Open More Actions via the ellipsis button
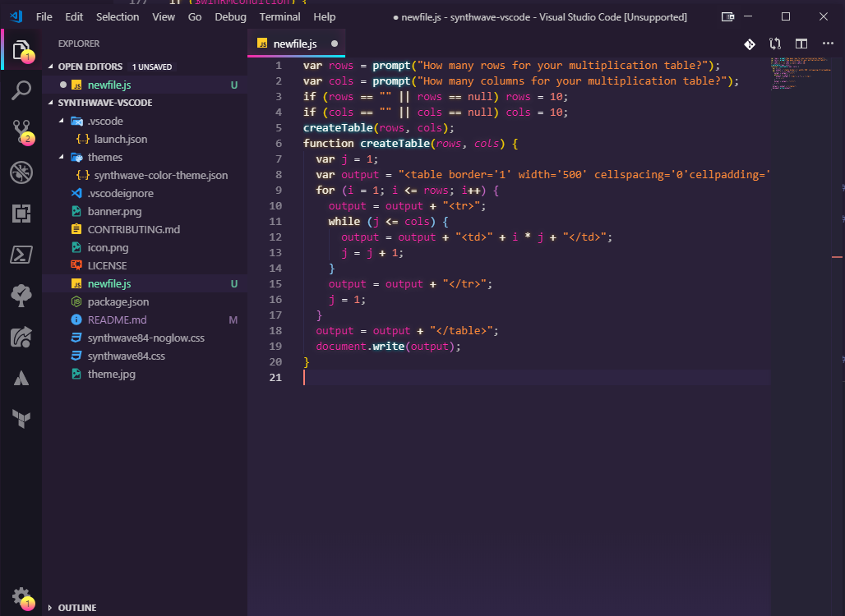Viewport: 845px width, 616px height. (x=828, y=44)
